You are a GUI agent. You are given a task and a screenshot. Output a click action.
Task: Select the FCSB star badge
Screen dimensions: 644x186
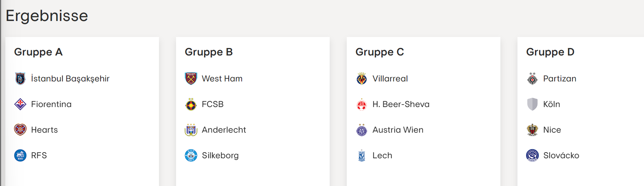coord(191,104)
